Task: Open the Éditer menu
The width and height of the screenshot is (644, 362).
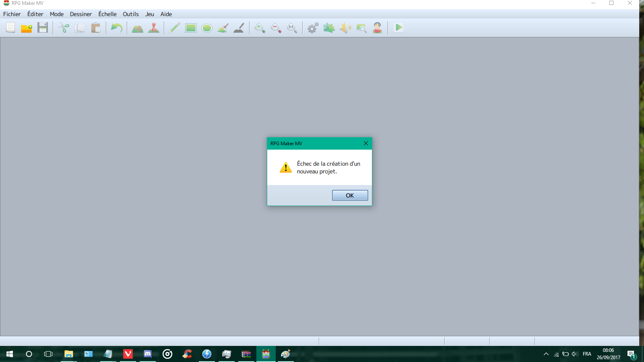Action: coord(35,14)
